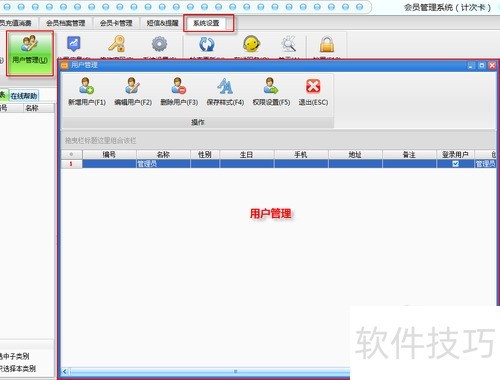
Task: Open 权限设置(F5) permissions
Action: 271,91
